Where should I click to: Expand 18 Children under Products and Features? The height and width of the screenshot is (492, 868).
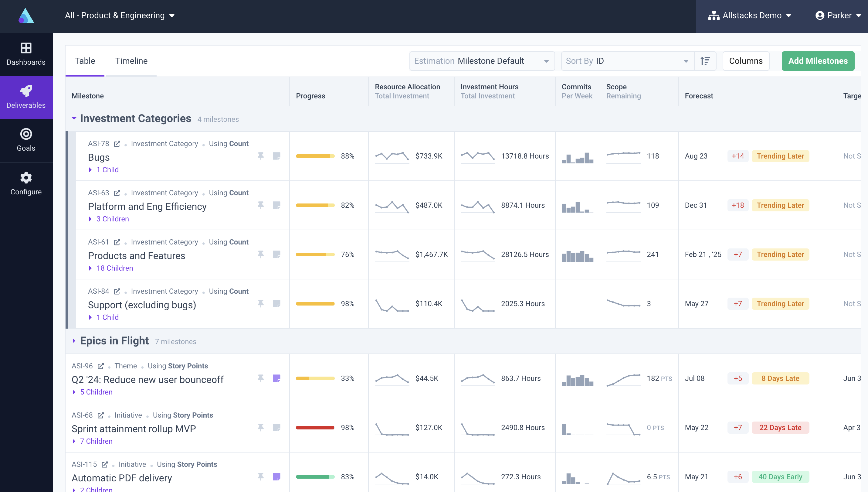click(114, 268)
